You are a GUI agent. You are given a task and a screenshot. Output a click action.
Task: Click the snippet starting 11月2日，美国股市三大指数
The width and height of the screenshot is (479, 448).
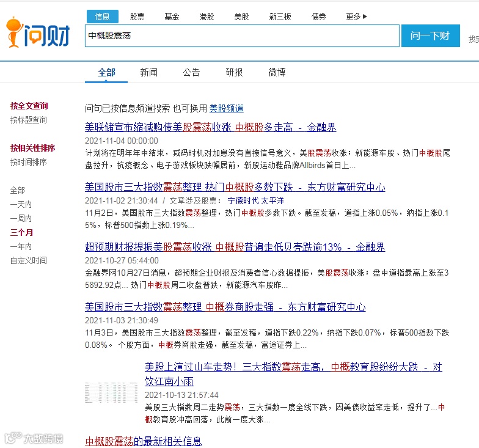[266, 219]
